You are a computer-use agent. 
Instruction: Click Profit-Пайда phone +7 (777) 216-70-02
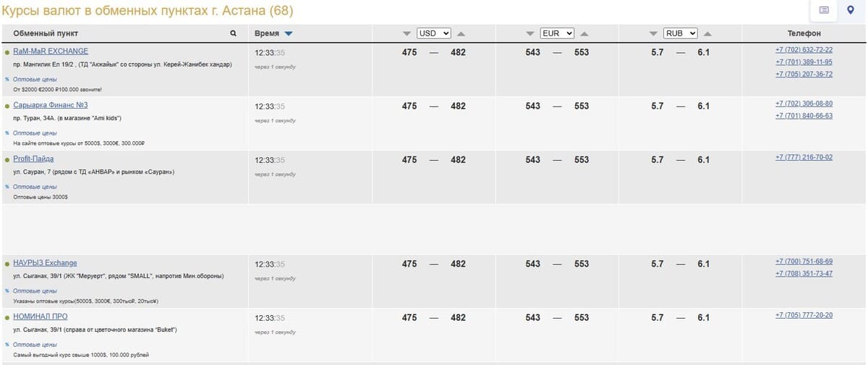(804, 157)
